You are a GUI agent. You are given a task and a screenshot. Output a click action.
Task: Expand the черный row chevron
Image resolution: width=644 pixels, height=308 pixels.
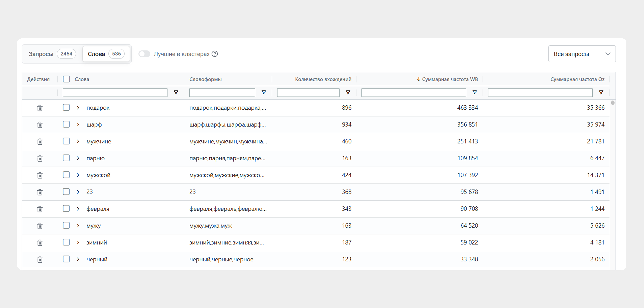[78, 259]
